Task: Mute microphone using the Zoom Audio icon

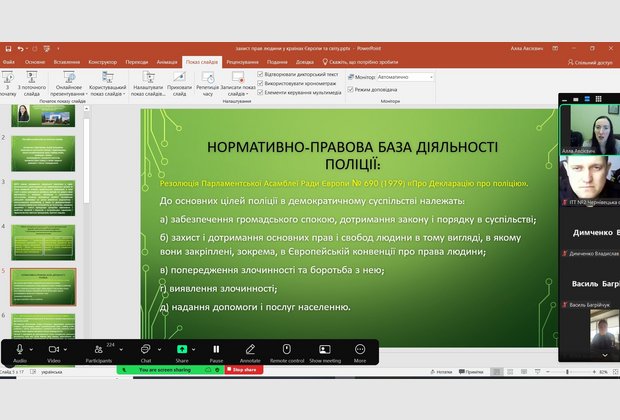Action: tap(20, 349)
